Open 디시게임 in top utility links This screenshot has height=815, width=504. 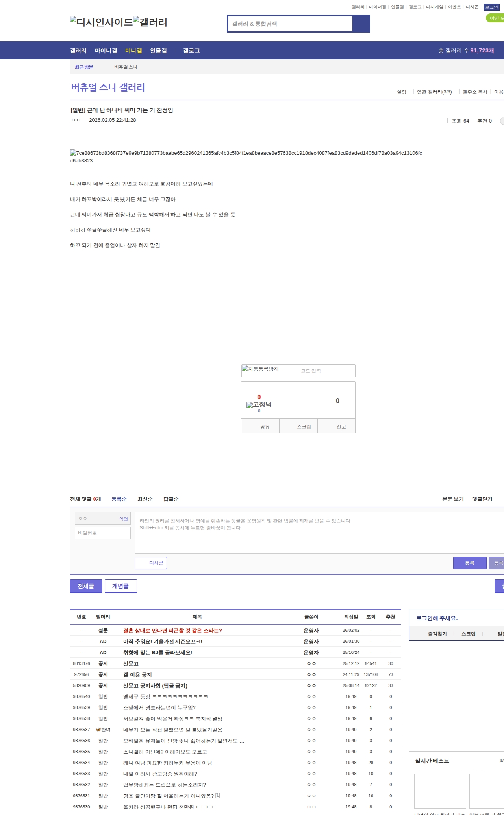click(x=434, y=7)
